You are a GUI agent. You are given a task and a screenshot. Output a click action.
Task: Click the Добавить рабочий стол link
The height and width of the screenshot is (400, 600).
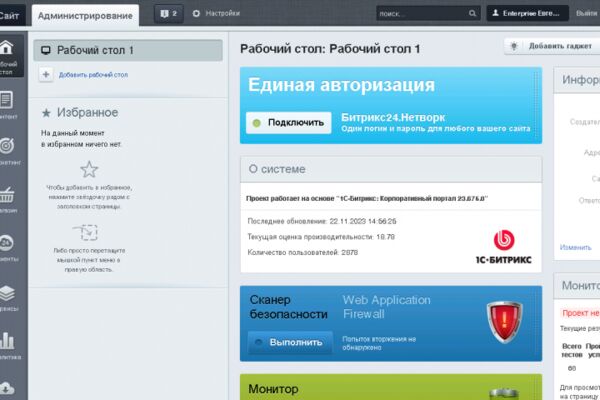click(x=93, y=75)
